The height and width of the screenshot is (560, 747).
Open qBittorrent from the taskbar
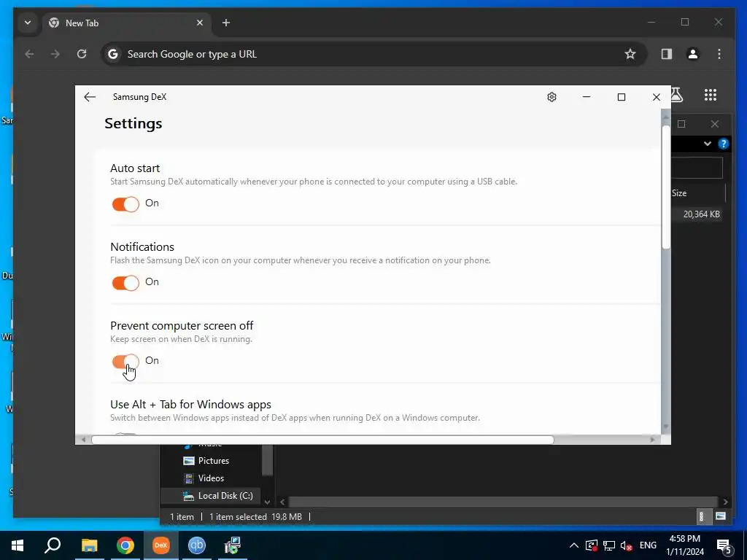pos(197,545)
